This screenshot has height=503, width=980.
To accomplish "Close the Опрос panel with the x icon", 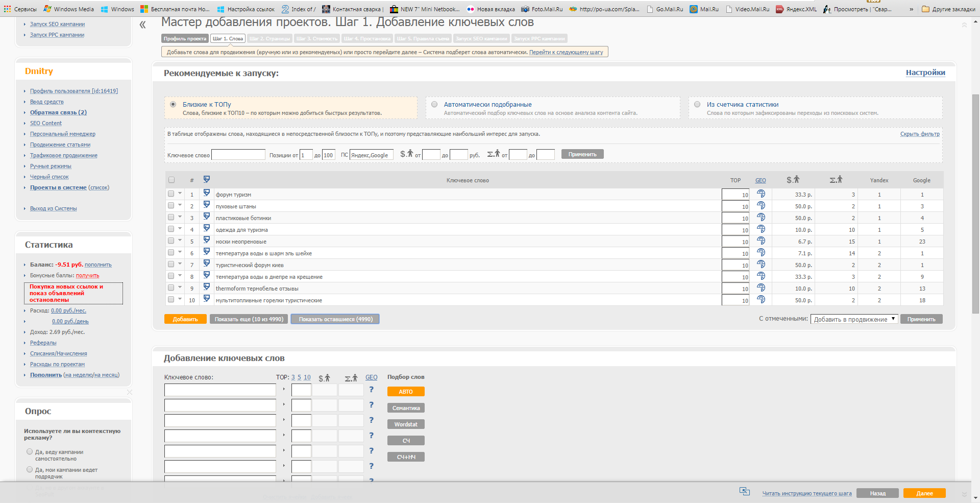I will [130, 392].
